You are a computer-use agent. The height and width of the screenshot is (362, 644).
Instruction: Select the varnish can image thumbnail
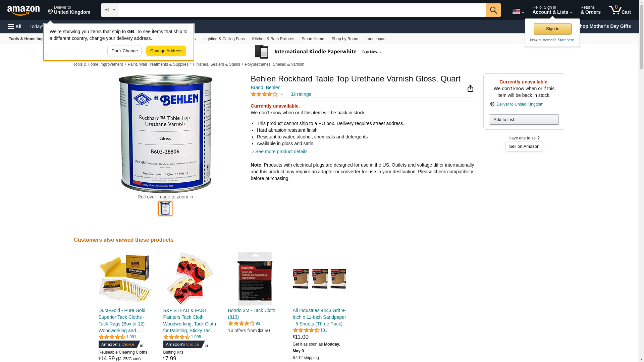tap(165, 208)
